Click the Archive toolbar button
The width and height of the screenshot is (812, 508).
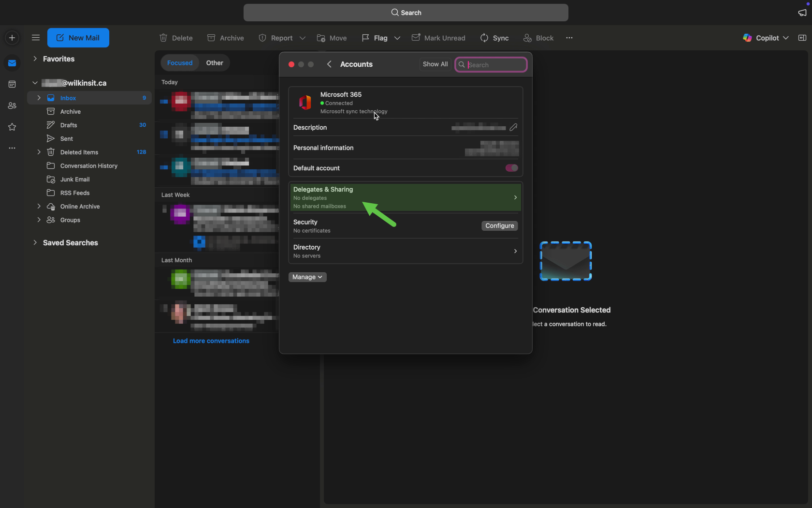tap(225, 38)
